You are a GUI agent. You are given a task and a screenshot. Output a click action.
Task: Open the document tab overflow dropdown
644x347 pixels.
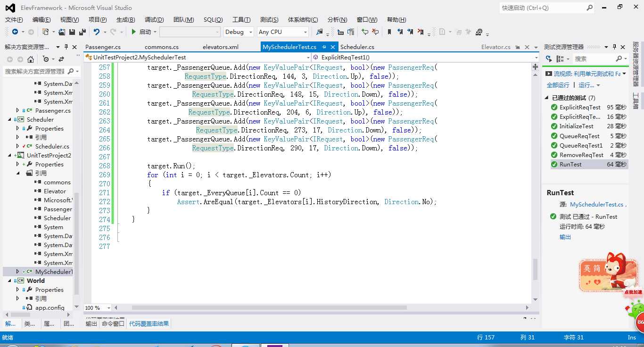coord(535,47)
